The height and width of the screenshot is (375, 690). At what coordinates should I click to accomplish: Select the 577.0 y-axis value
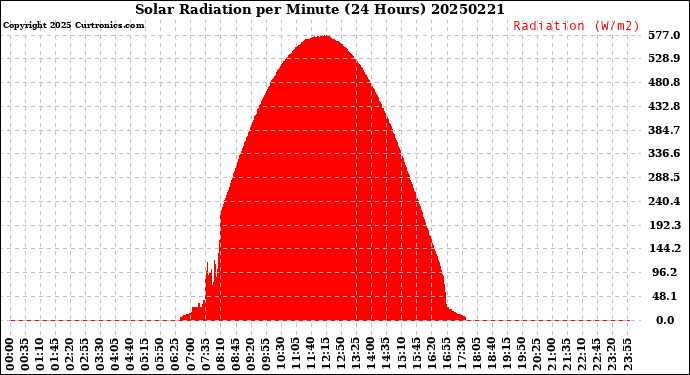click(x=664, y=35)
